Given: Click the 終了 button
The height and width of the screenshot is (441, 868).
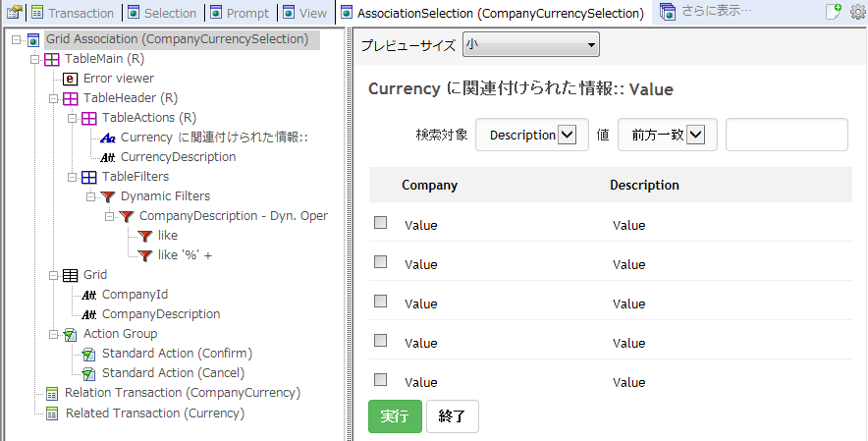Looking at the screenshot, I should point(453,415).
